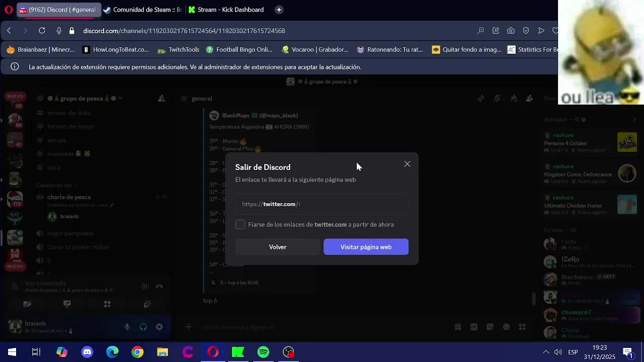
Task: Open Spotify from the Windows taskbar
Action: 263,352
